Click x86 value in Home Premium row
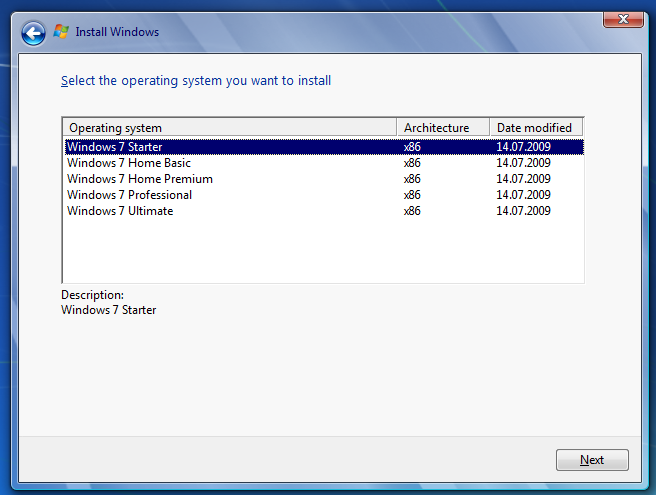This screenshot has width=656, height=495. (412, 179)
